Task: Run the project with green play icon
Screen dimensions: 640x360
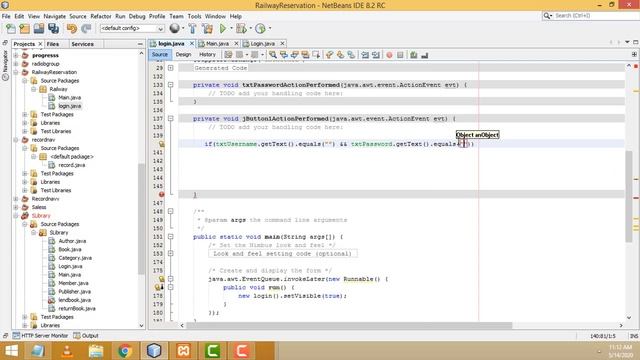Action: click(223, 29)
